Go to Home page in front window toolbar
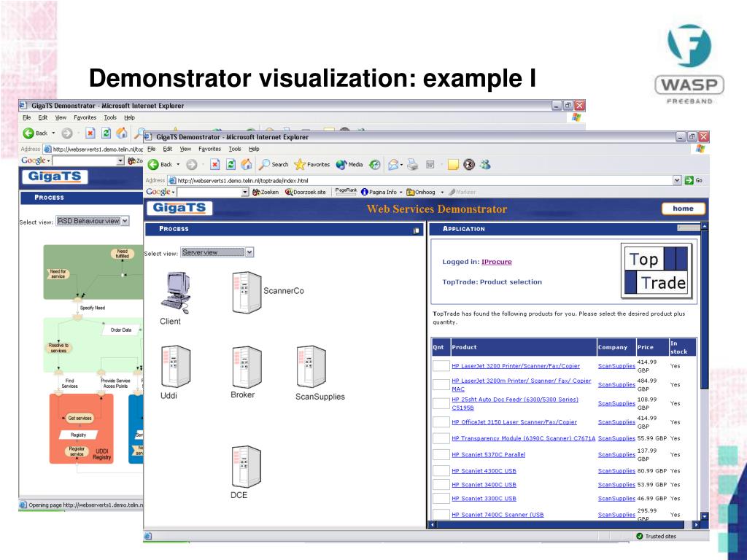747x560 pixels. [247, 164]
